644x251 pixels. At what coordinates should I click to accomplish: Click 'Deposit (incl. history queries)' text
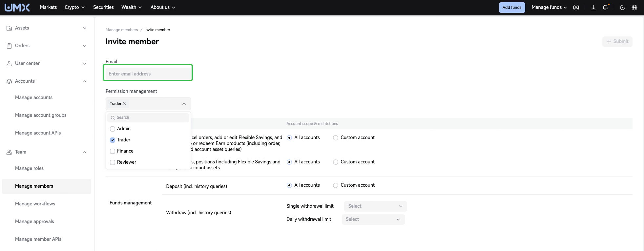(197, 187)
